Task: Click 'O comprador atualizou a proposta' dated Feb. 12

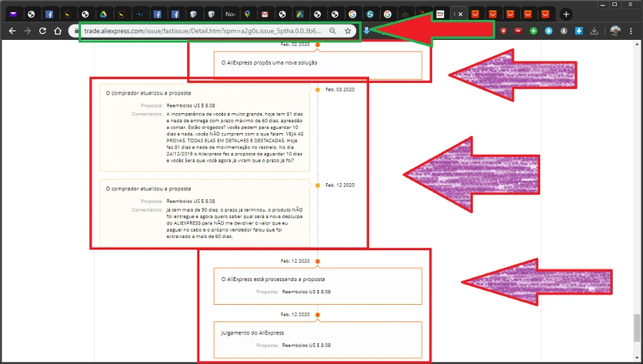Action: coord(148,189)
